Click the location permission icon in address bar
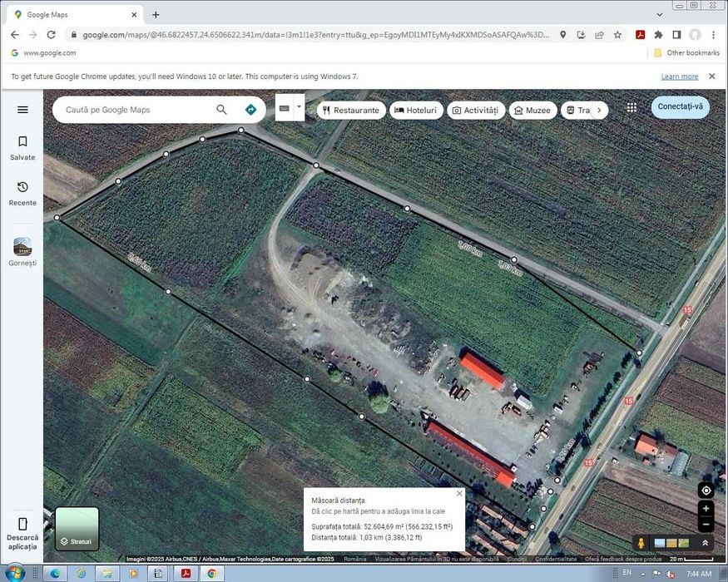The image size is (728, 582). point(562,35)
